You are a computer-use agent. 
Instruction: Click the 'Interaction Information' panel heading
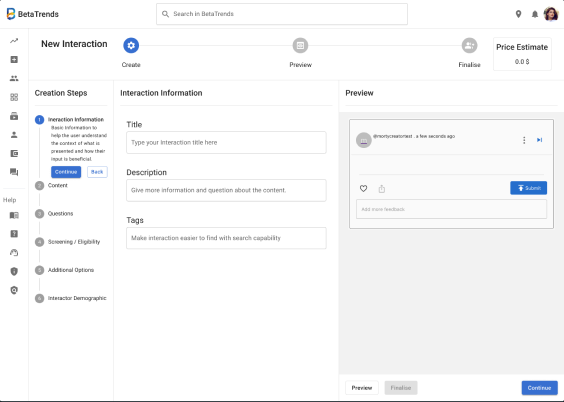tap(161, 93)
